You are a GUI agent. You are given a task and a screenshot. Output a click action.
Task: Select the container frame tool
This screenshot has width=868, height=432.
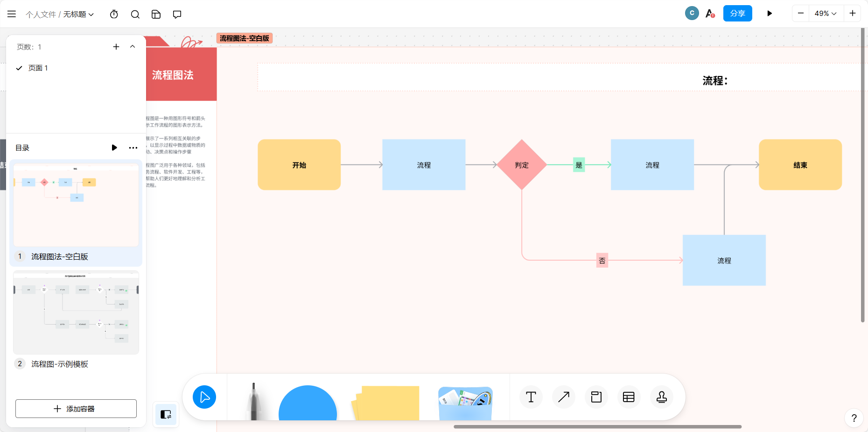(596, 397)
